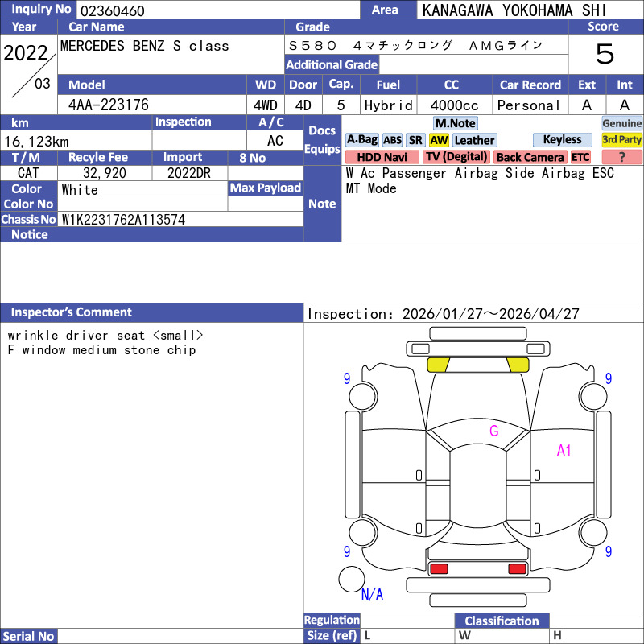The width and height of the screenshot is (644, 644).
Task: Click the A.Bag equipment badge
Action: 361,140
